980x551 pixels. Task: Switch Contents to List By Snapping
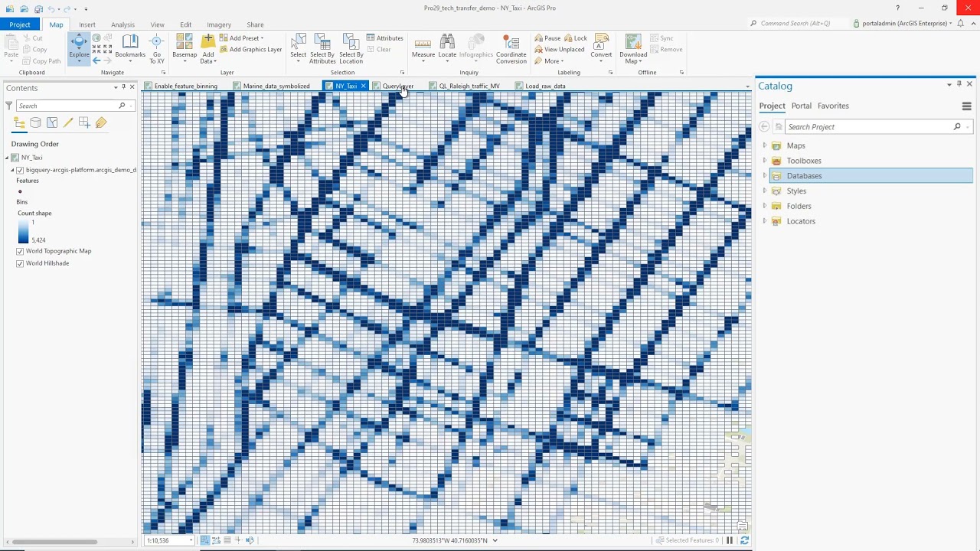click(84, 122)
